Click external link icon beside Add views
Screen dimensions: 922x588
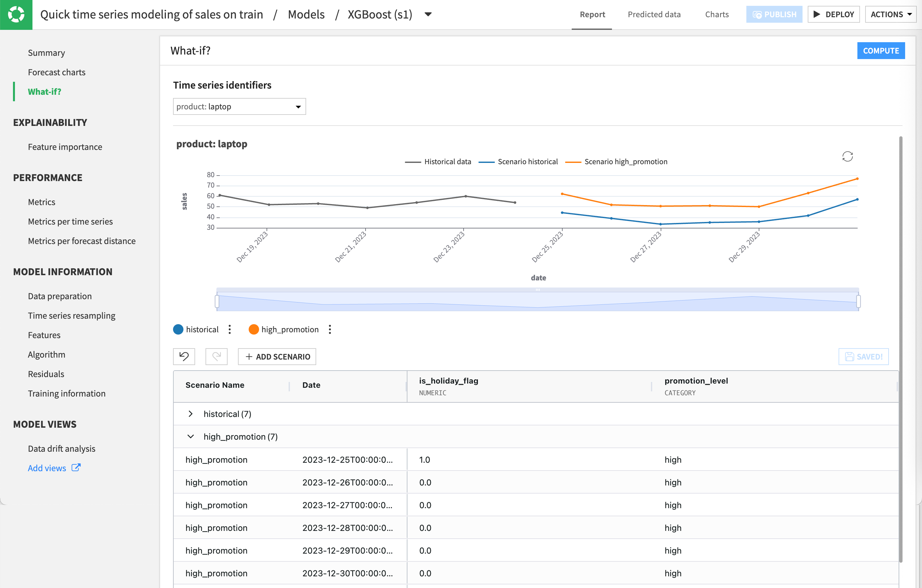click(76, 467)
